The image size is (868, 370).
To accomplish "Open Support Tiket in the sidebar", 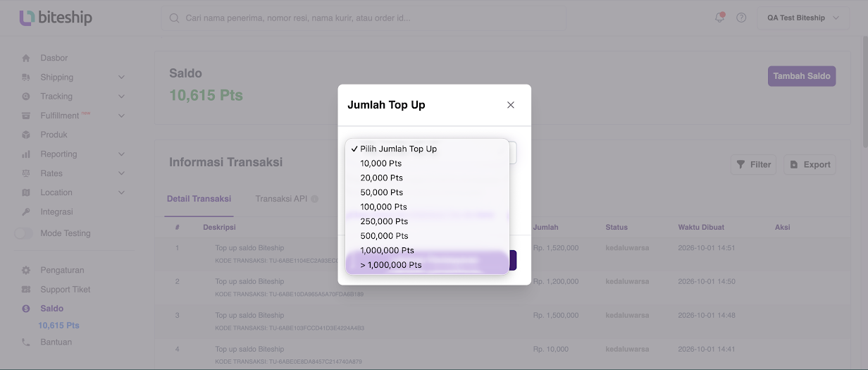I will (66, 289).
